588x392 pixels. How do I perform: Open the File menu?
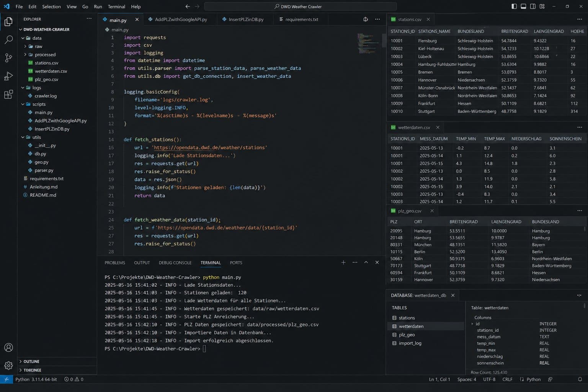click(19, 7)
